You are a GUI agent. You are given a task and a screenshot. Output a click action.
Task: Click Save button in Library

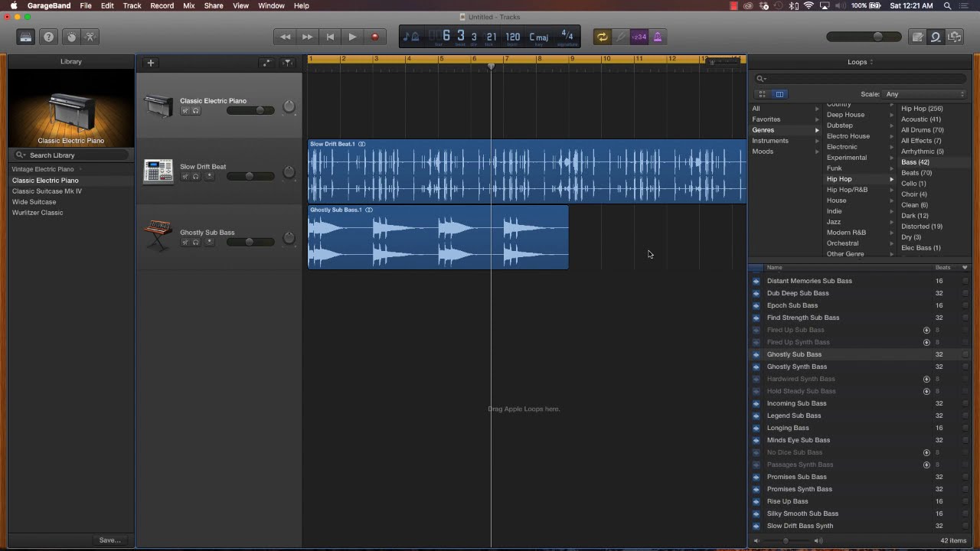[x=109, y=540]
